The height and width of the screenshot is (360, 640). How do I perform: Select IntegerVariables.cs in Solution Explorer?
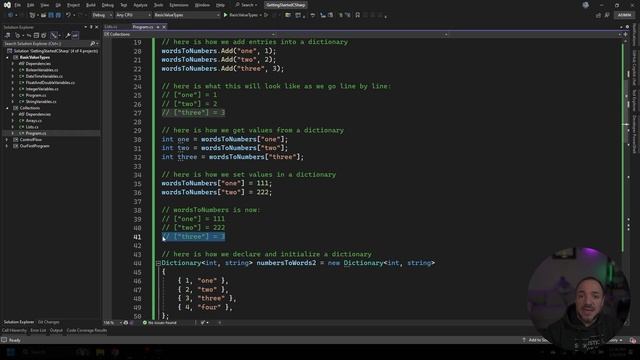click(42, 89)
